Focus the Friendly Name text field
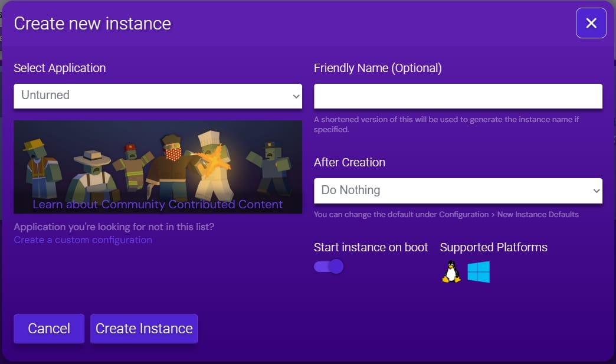Viewport: 616px width, 364px height. point(458,96)
